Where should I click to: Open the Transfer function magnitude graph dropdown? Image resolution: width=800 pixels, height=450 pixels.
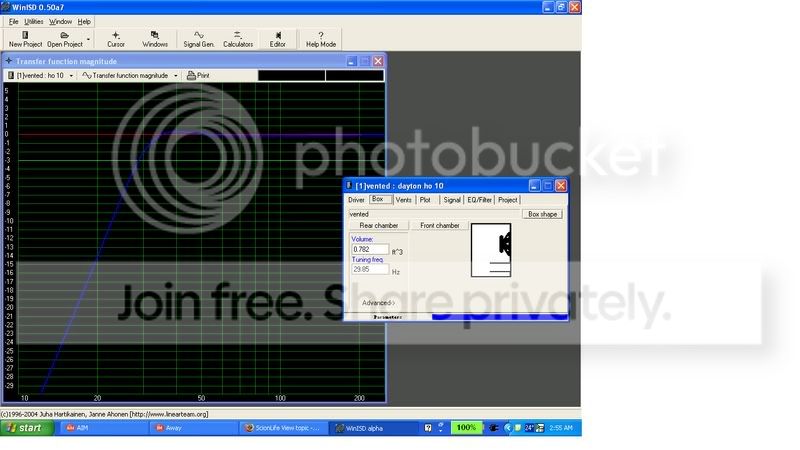pyautogui.click(x=130, y=75)
